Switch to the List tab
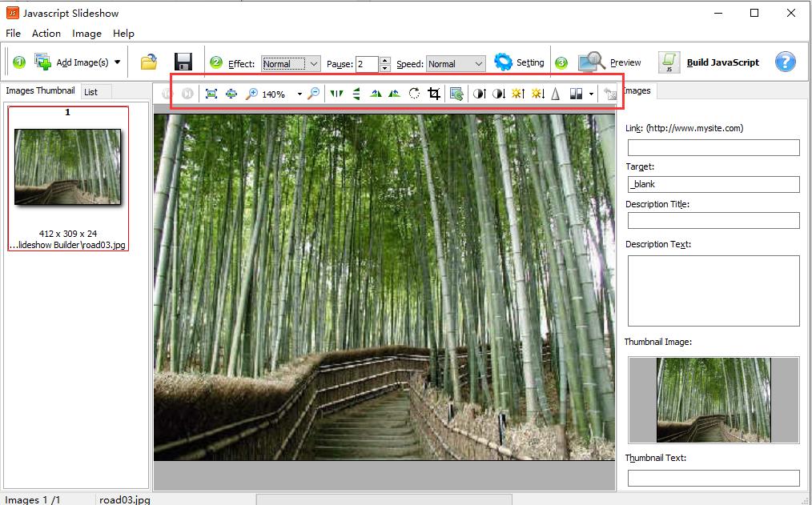Screen dimensions: 812x505 pyautogui.click(x=91, y=92)
